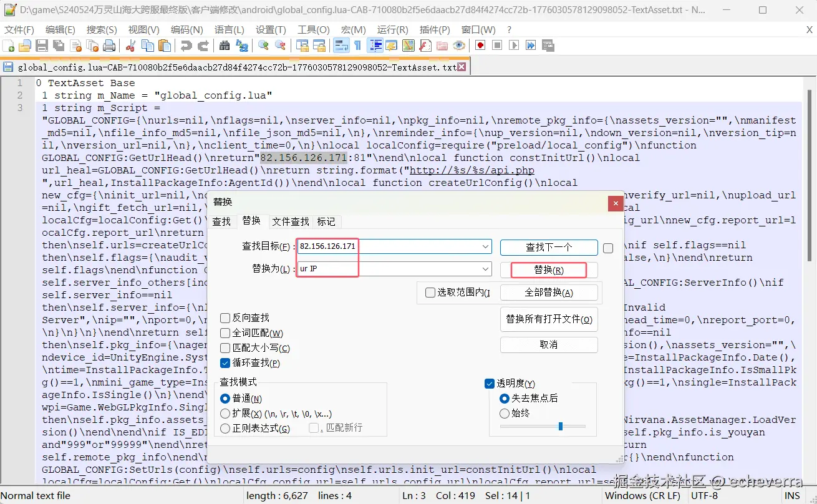Open the Document Map toolbar icon
817x504 pixels.
(409, 46)
